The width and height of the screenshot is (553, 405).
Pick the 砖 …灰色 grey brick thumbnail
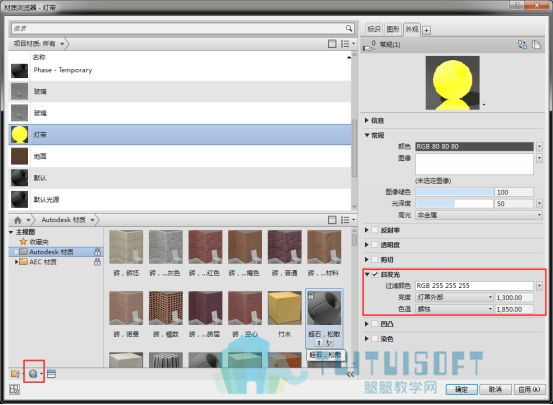pyautogui.click(x=165, y=247)
